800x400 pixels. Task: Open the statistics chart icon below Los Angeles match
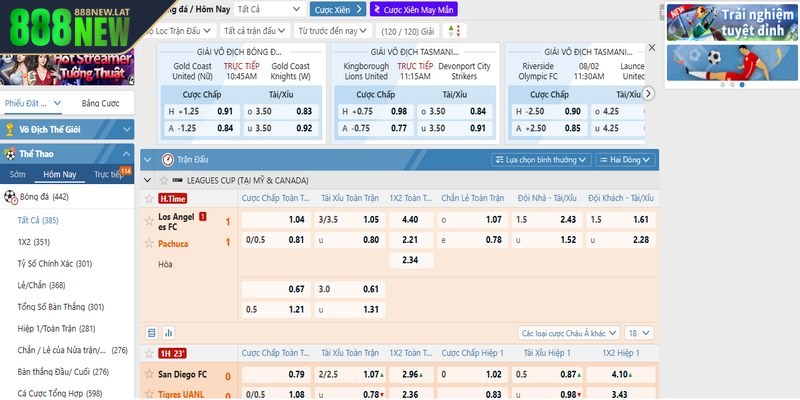coord(168,333)
